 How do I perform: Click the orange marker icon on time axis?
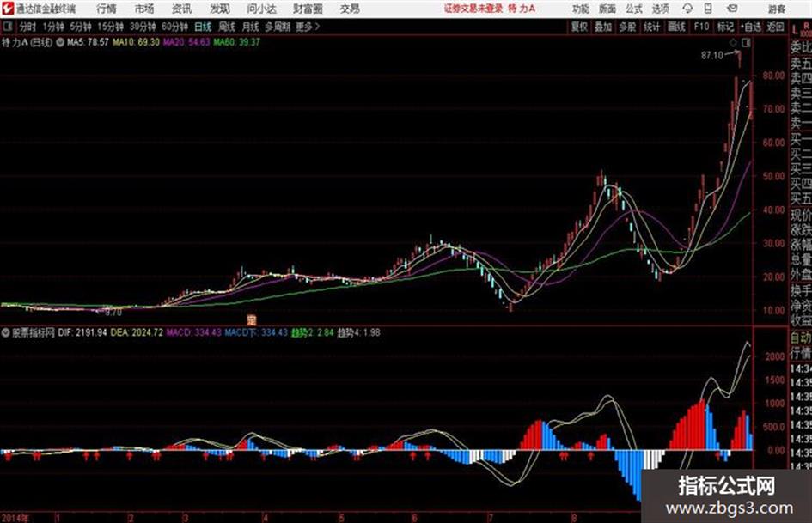[252, 319]
